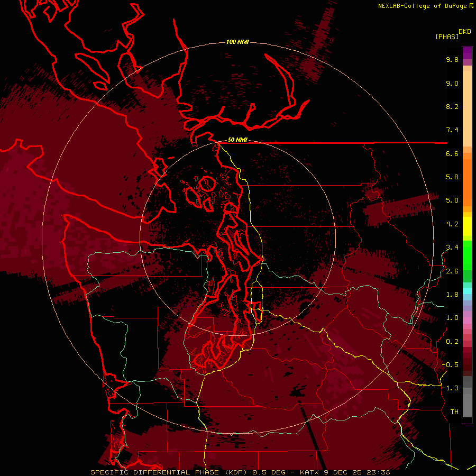Click the NEXLAB-College of DuPage label

tap(422, 6)
